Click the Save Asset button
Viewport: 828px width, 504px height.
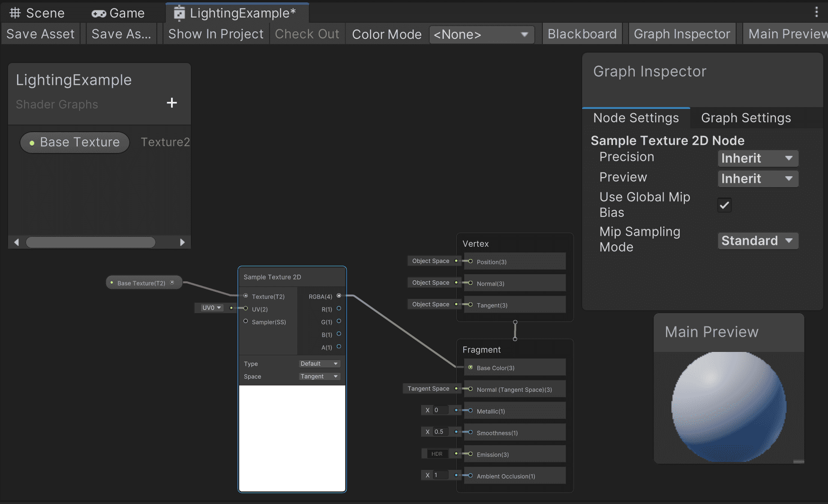pos(41,34)
